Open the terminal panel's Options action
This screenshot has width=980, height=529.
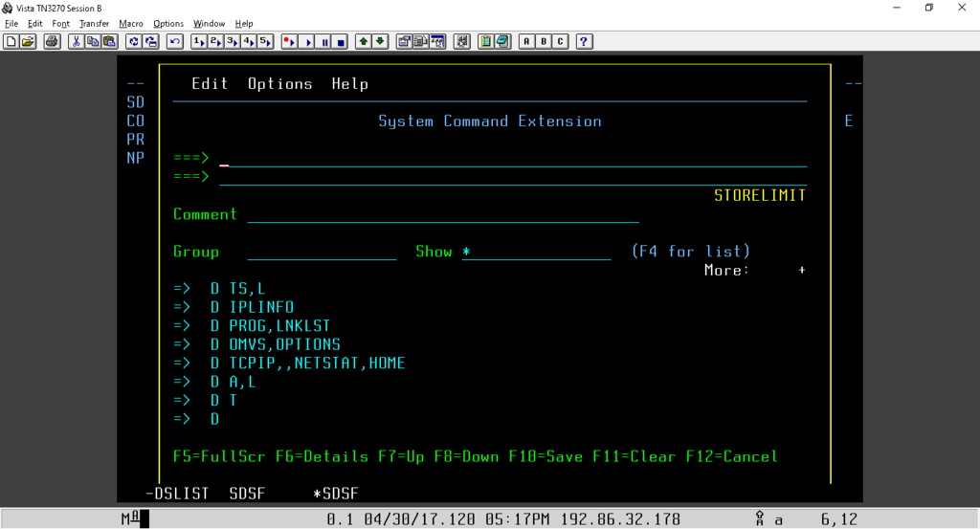click(280, 83)
